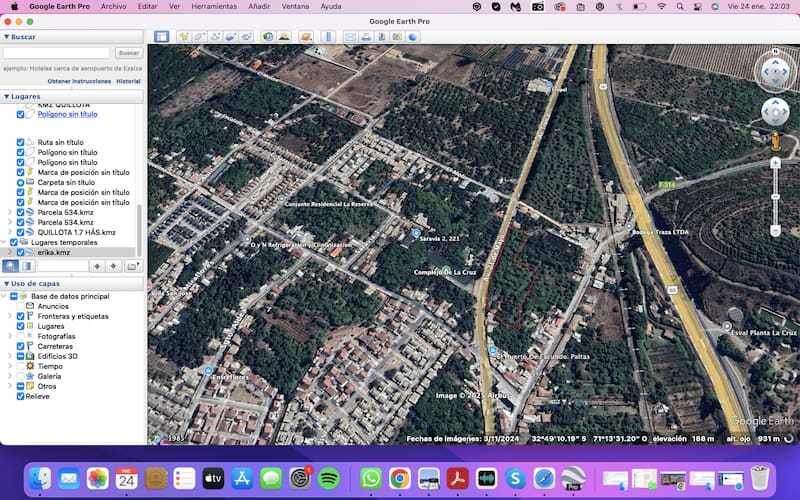
Task: Select the Add Image Overlay tool
Action: pos(231,37)
